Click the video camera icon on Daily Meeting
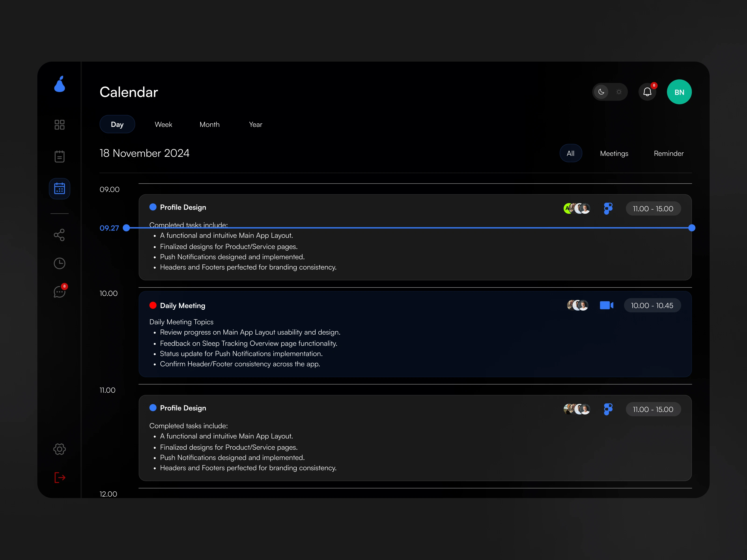747x560 pixels. coord(606,305)
